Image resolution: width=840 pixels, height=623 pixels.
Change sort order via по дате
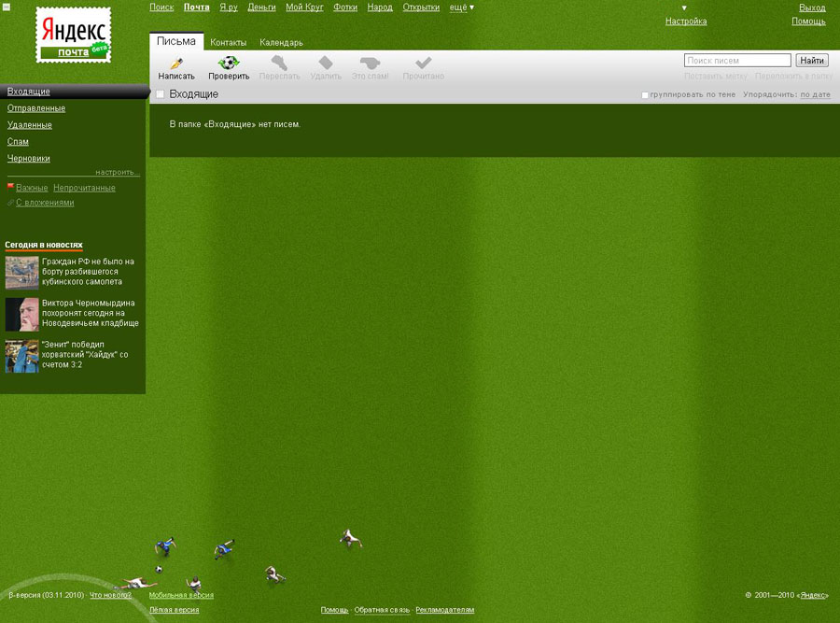click(815, 94)
